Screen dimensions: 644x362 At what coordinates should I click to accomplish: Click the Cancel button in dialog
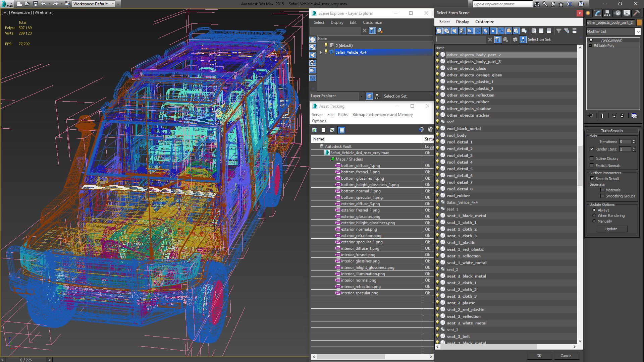coord(566,355)
